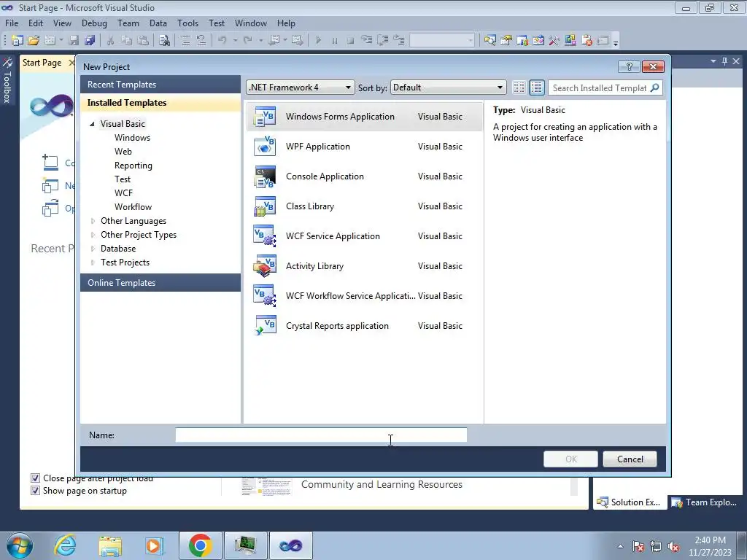Open the Window menu
This screenshot has width=747, height=560.
(x=251, y=23)
